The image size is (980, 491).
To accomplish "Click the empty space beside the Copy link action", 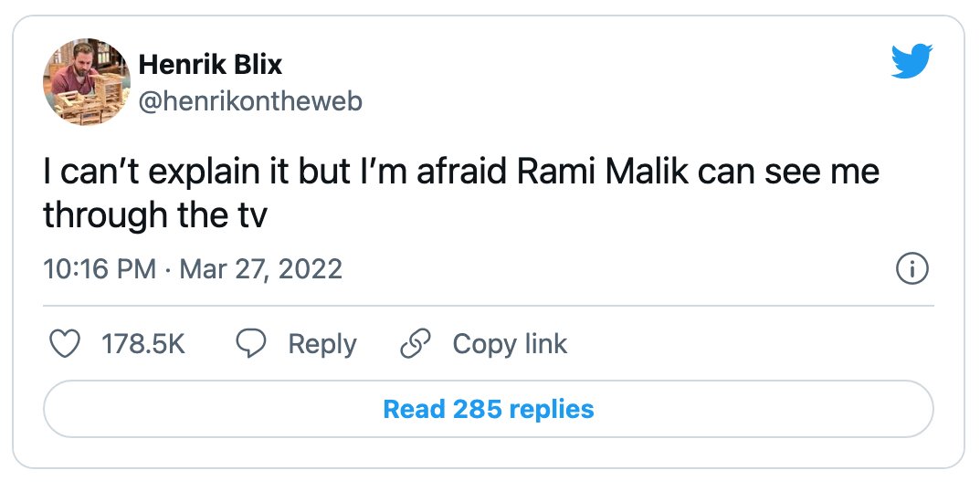I will (x=750, y=344).
